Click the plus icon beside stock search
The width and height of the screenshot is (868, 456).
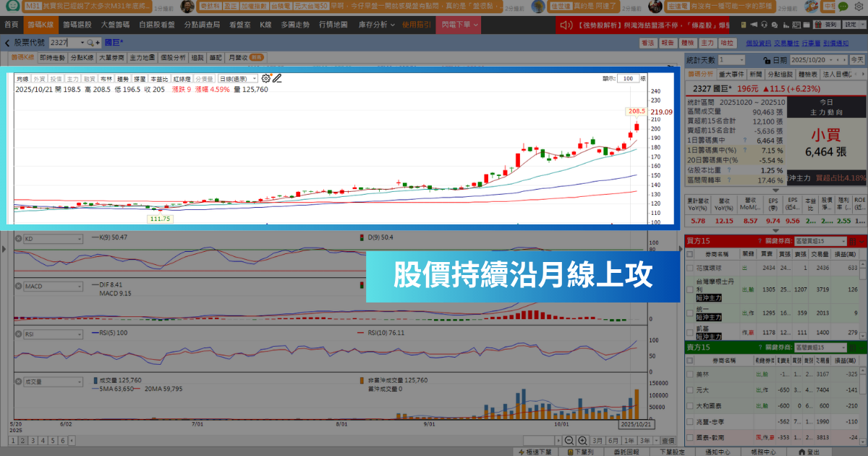(98, 43)
